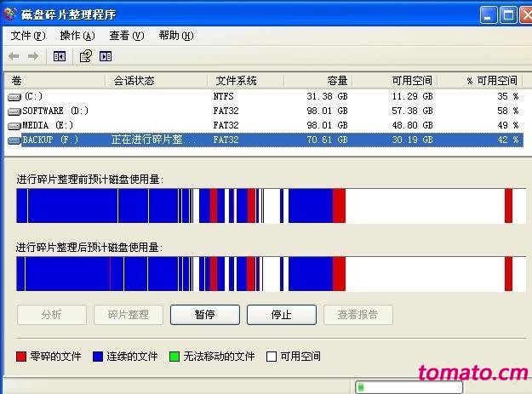
Task: Click the status bar progress indicator
Action: 409,387
